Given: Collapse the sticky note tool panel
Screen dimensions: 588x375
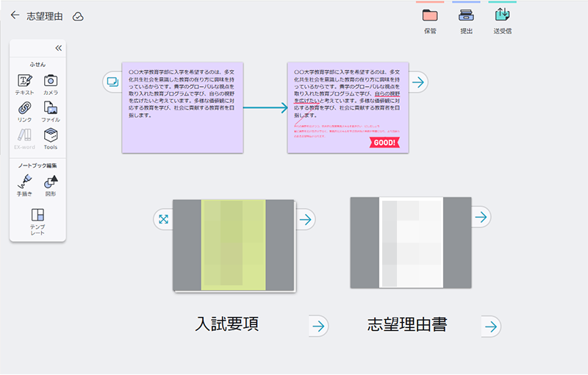Looking at the screenshot, I should point(58,49).
